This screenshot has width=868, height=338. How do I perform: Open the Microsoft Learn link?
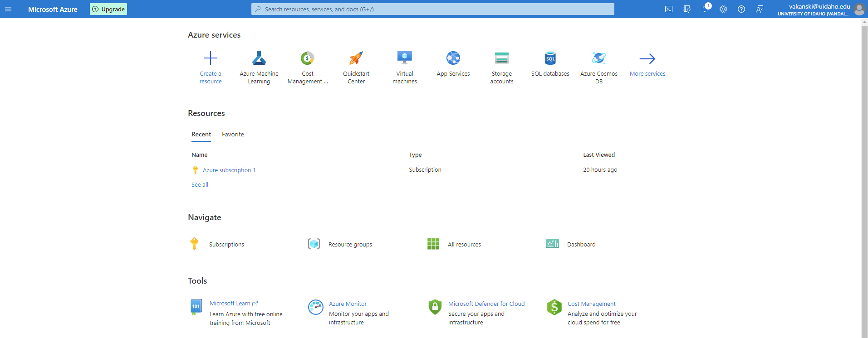point(230,304)
